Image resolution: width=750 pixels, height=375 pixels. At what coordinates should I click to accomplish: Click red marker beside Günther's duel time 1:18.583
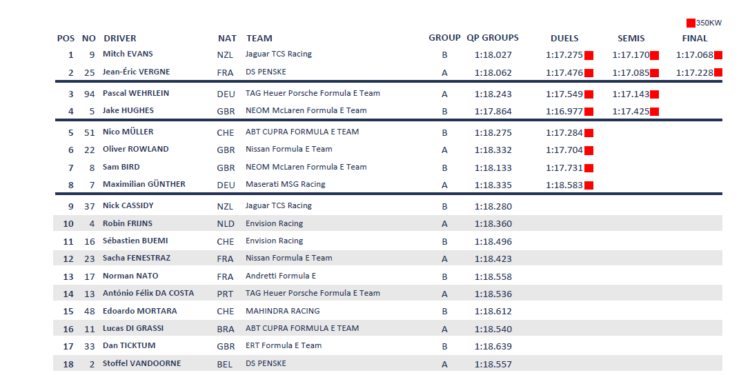[x=589, y=186]
